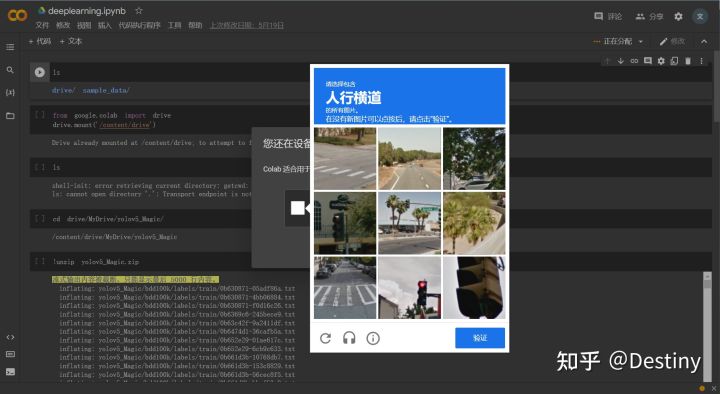Open the settings gear in top bar
Viewport: 720px width, 394px height.
tap(678, 17)
